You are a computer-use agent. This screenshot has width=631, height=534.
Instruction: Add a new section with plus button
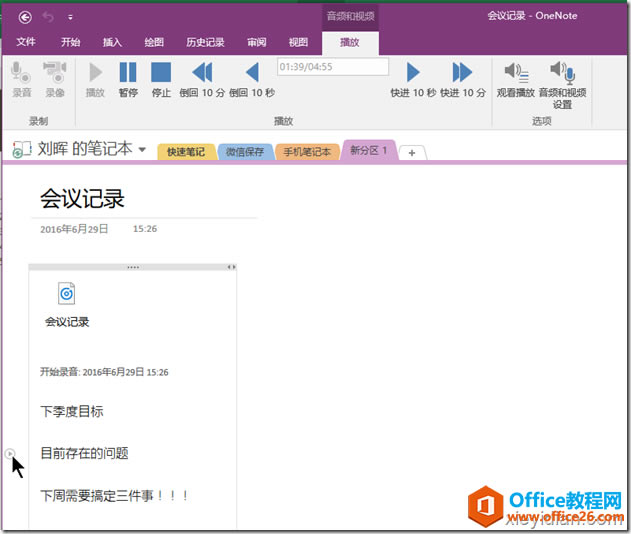[413, 152]
